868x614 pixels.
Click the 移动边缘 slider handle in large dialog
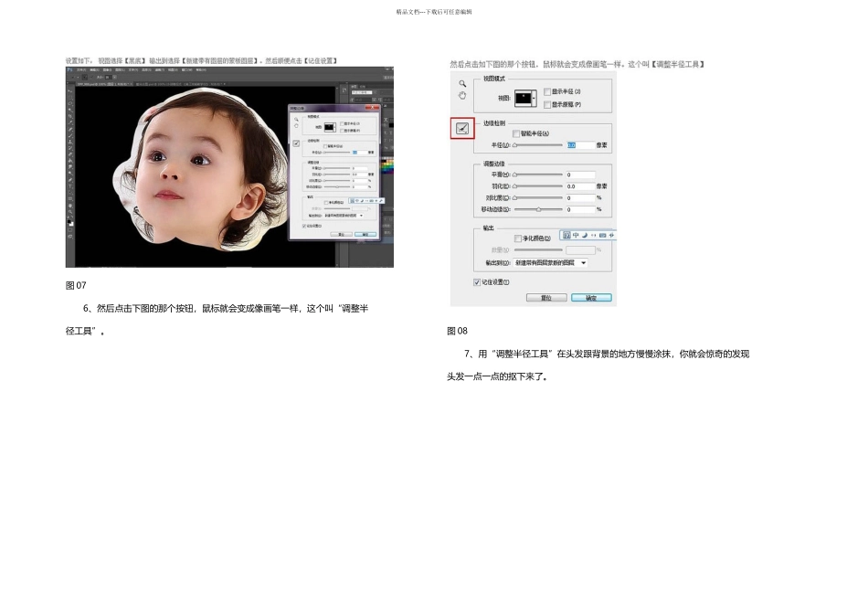539,209
